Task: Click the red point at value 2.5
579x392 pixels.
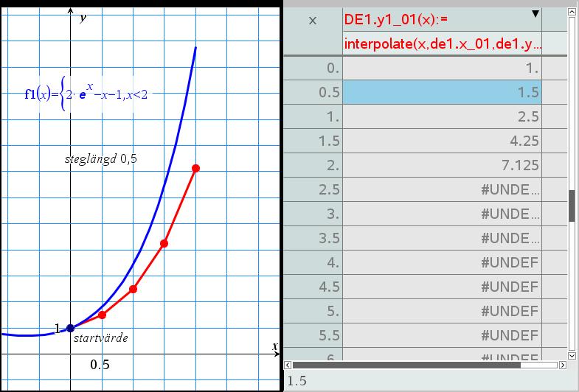Action: coord(133,289)
